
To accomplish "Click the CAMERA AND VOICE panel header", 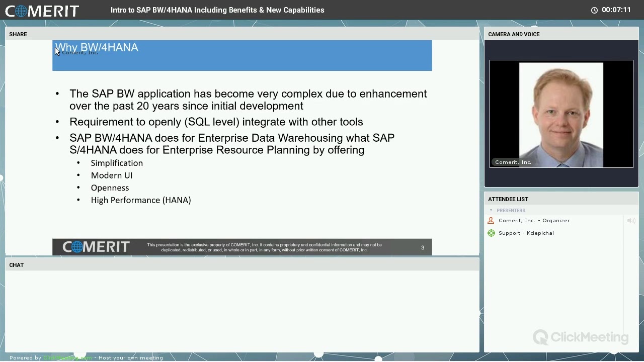I will coord(561,34).
